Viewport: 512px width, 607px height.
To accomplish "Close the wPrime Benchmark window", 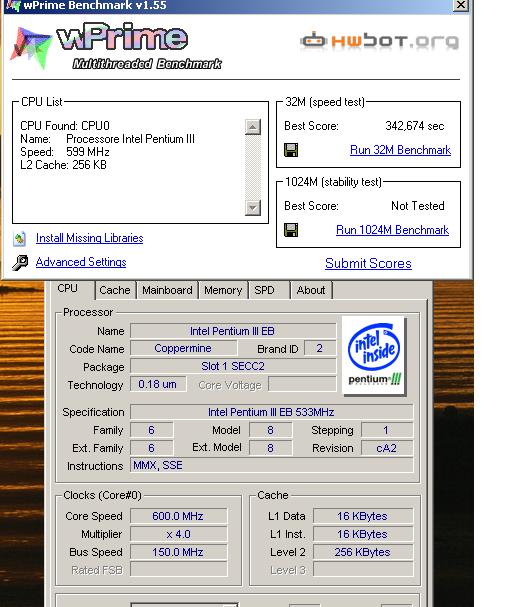I will (461, 5).
